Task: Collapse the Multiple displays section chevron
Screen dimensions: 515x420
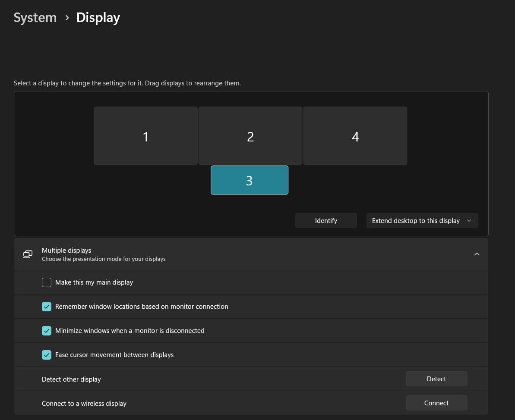Action: [477, 254]
